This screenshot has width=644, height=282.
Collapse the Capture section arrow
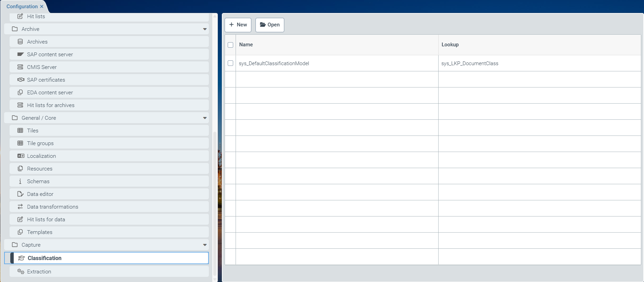205,245
